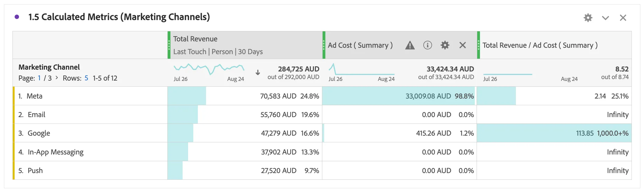This screenshot has height=191, width=644.
Task: Select Total Revenue / Ad Cost column header
Action: tap(554, 45)
